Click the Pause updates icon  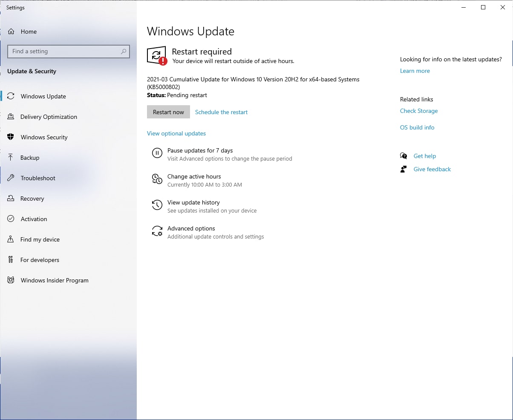click(x=157, y=153)
